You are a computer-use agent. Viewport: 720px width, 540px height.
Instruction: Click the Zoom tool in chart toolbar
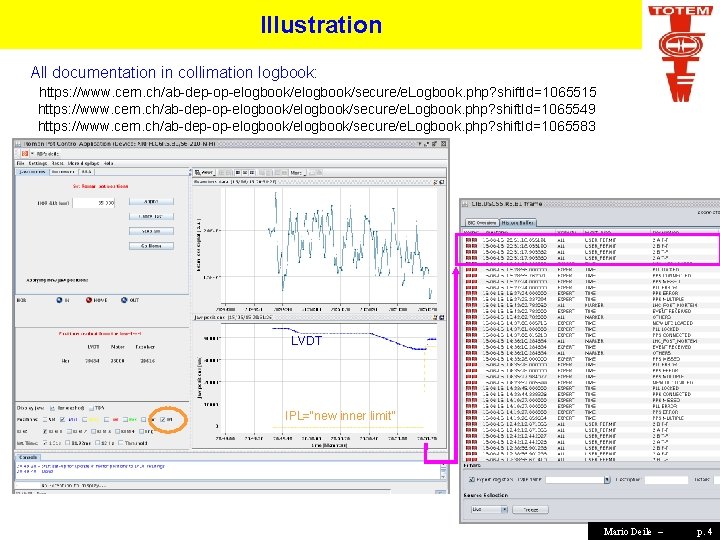click(x=204, y=173)
